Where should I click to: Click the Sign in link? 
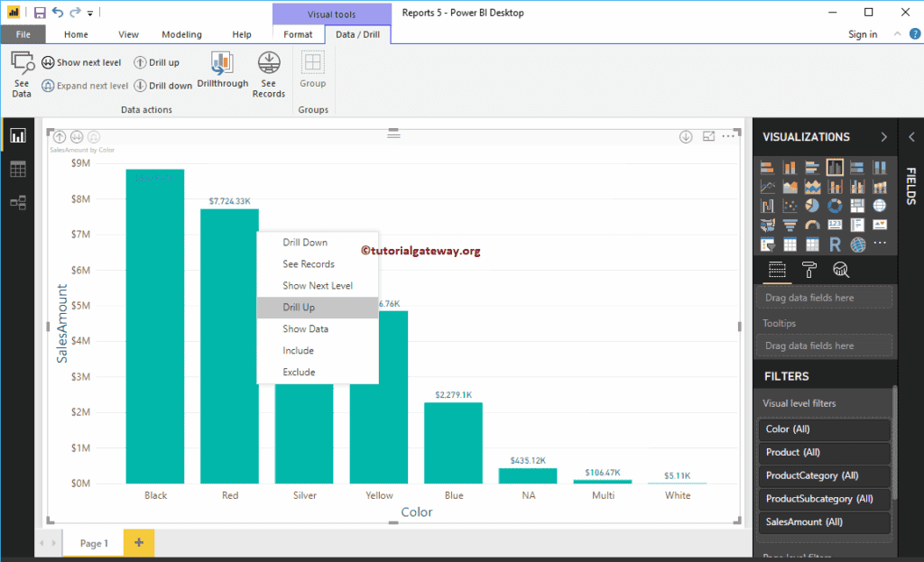tap(862, 33)
